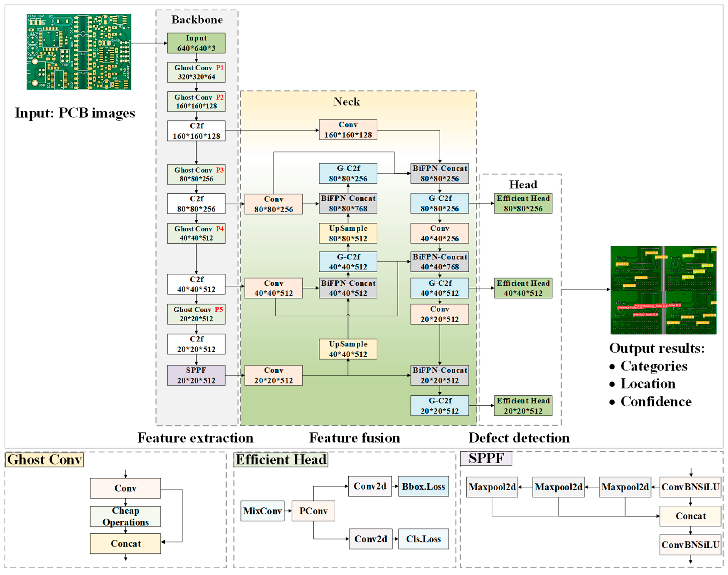
Task: Click the SPPF legend title
Action: pyautogui.click(x=486, y=459)
